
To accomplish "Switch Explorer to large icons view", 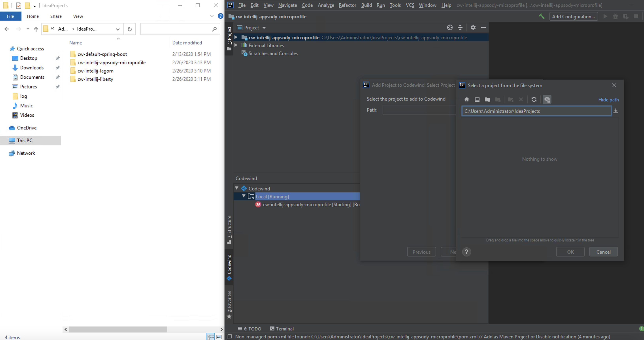I will pyautogui.click(x=219, y=337).
